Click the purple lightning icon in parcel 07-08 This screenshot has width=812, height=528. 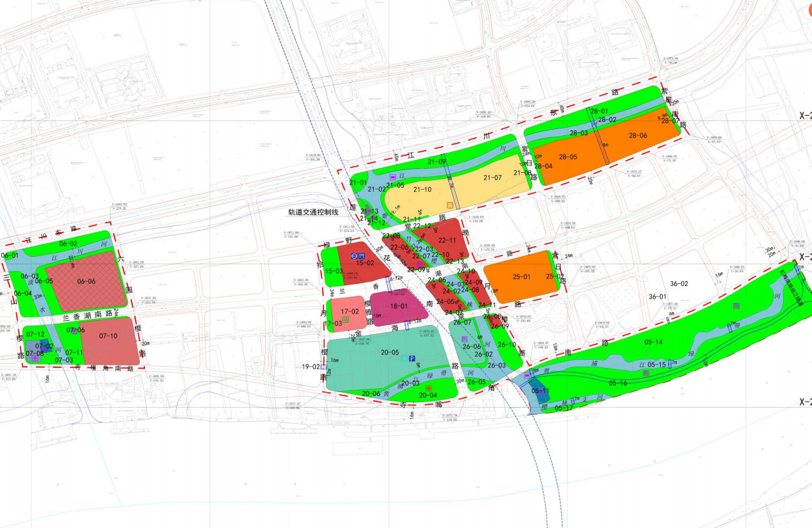coord(35,359)
